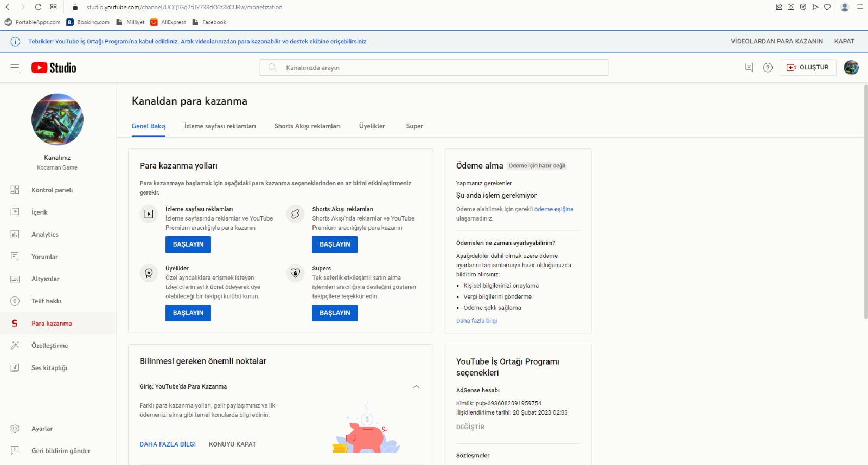
Task: Click DAHA FAZLA BİLGİ under Giriş section
Action: tap(168, 444)
